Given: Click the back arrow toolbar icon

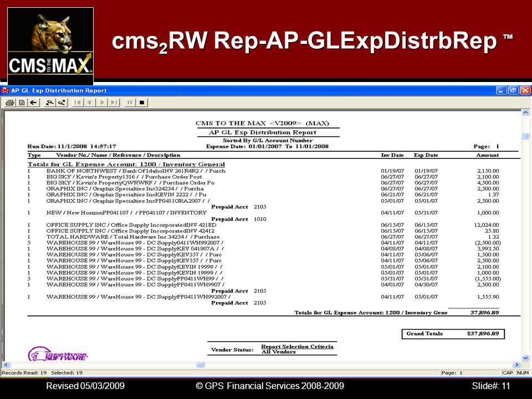Looking at the screenshot, I should [33, 102].
